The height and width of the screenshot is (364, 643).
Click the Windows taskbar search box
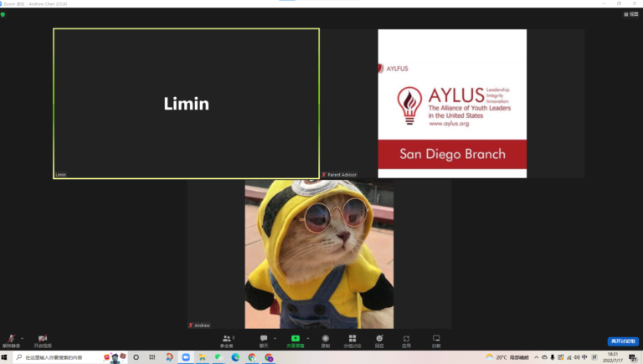(69, 357)
